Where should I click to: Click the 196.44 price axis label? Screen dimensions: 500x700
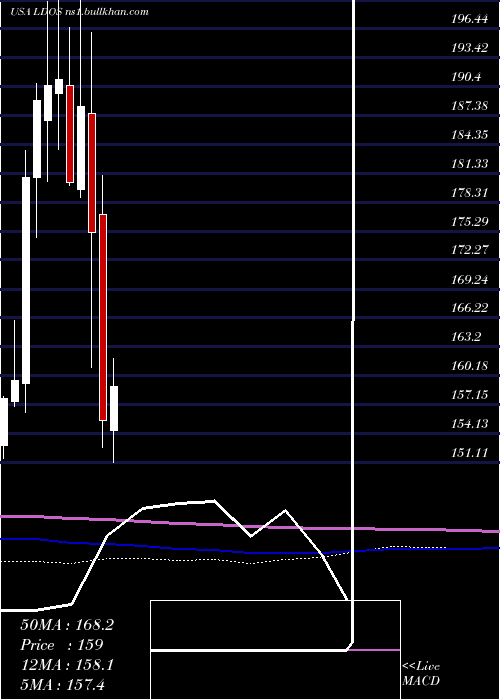coord(469,19)
